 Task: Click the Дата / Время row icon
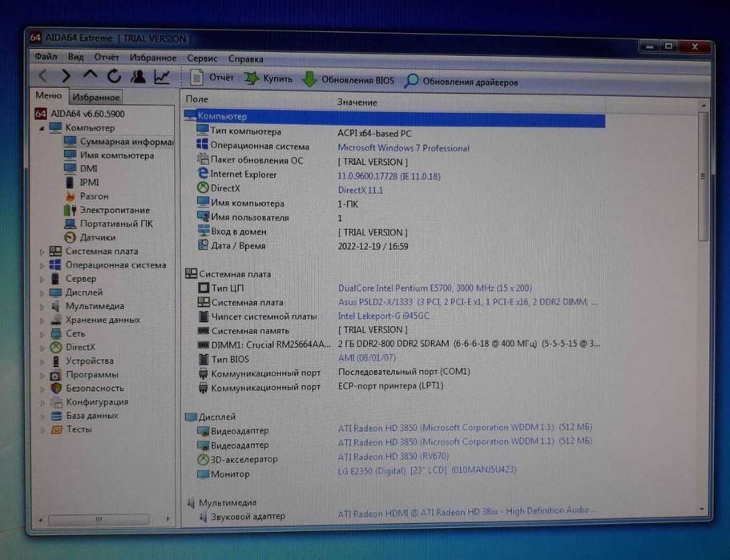coord(203,245)
